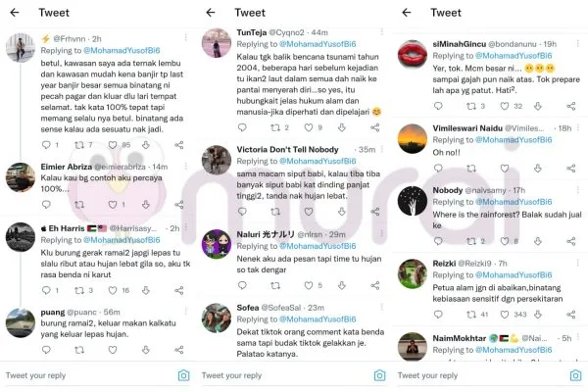Image resolution: width=588 pixels, height=392 pixels.
Task: Download Eh Harris's tweet via arrow icon
Action: (146, 290)
